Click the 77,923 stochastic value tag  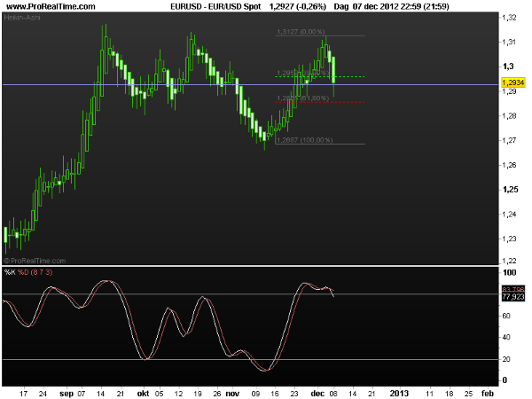513,297
